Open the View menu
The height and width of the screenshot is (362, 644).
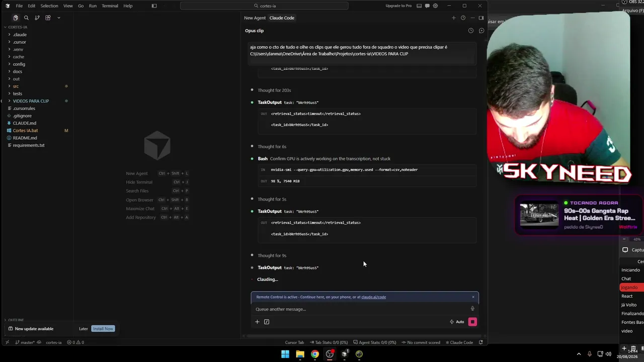[x=68, y=6]
